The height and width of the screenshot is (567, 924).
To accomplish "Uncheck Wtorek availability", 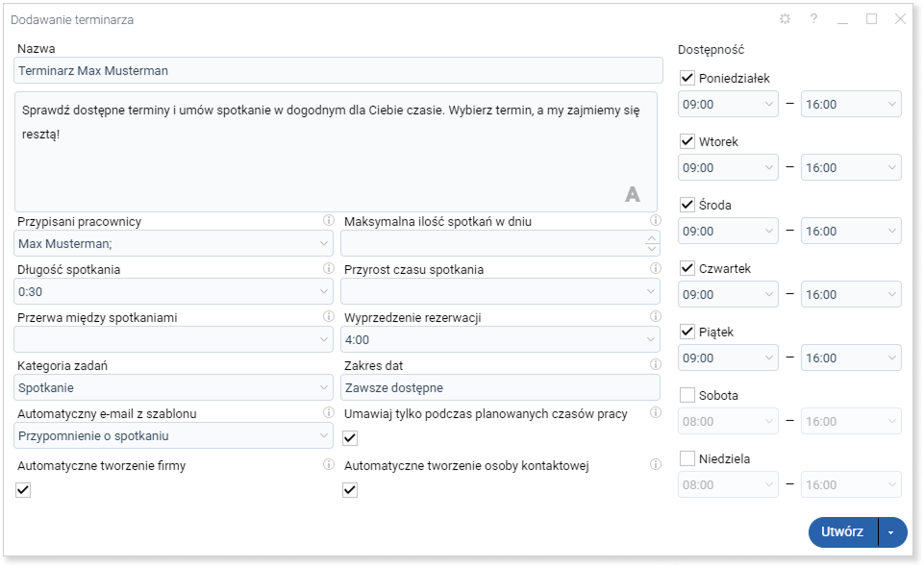I will (x=687, y=141).
